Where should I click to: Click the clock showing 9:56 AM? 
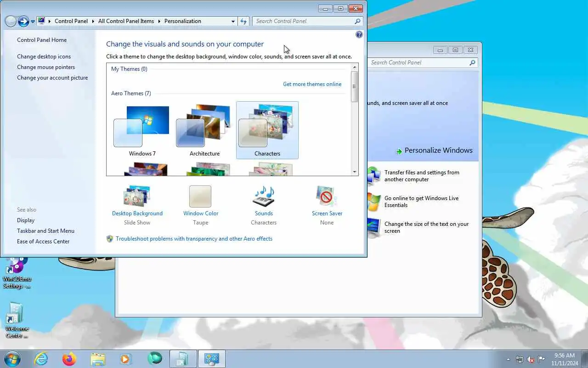[565, 356]
